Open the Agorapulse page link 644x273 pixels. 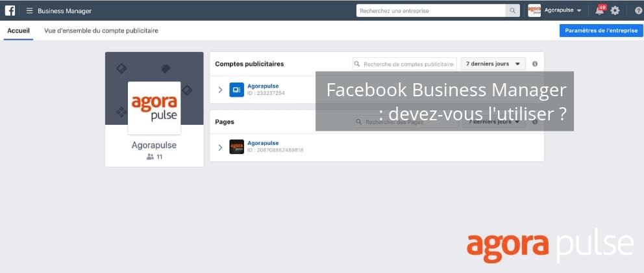(x=263, y=143)
